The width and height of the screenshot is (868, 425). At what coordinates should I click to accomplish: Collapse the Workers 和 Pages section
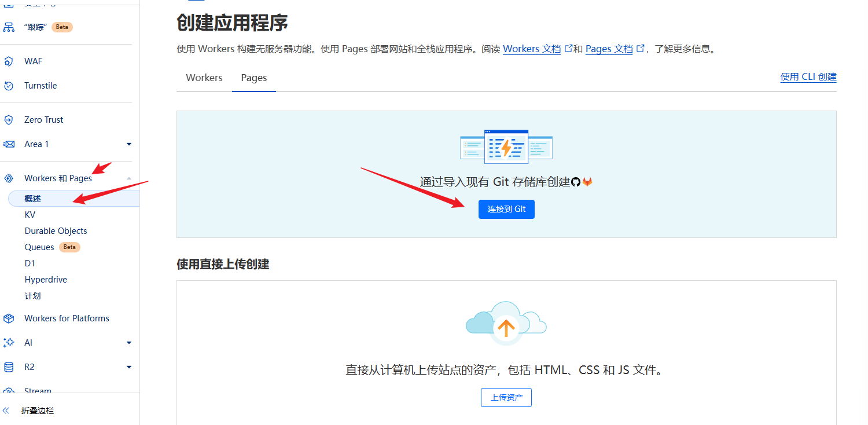click(129, 178)
